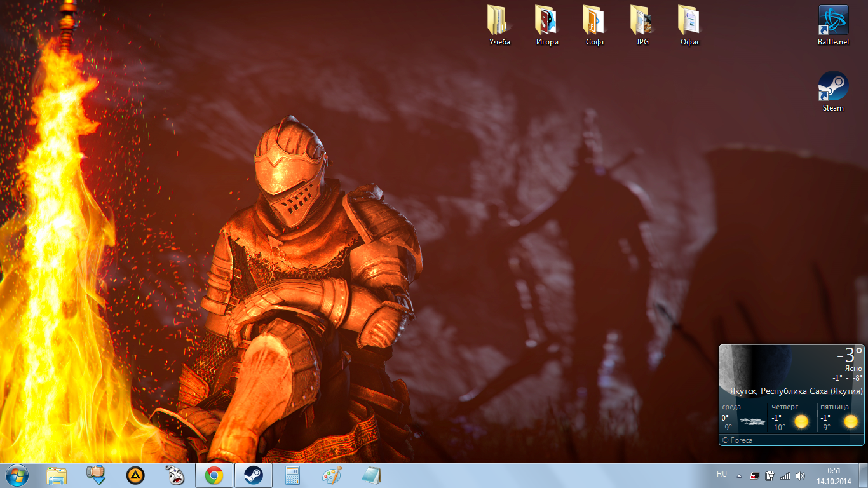Click the RU input language indicator
The image size is (868, 488).
pyautogui.click(x=722, y=474)
